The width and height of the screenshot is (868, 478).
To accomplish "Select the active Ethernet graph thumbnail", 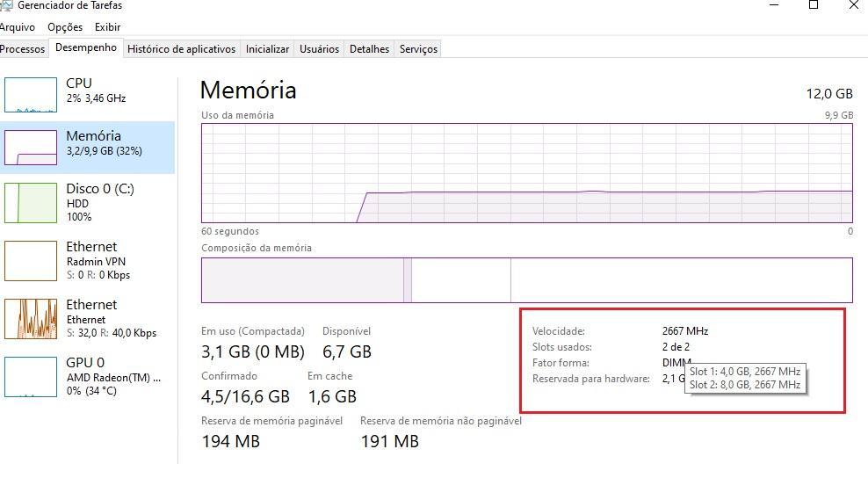I will coord(31,319).
